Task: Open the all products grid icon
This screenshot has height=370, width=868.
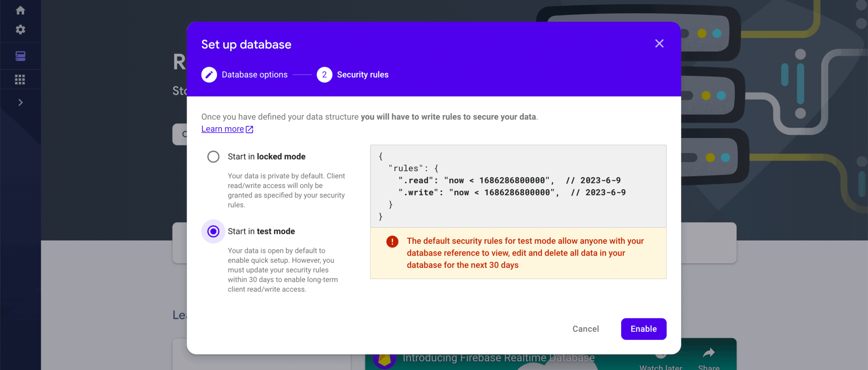Action: (x=20, y=79)
